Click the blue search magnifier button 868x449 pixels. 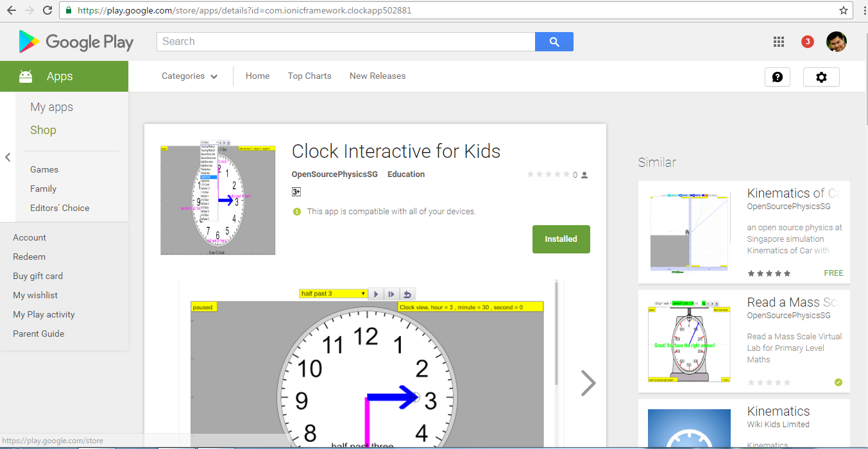click(x=554, y=42)
